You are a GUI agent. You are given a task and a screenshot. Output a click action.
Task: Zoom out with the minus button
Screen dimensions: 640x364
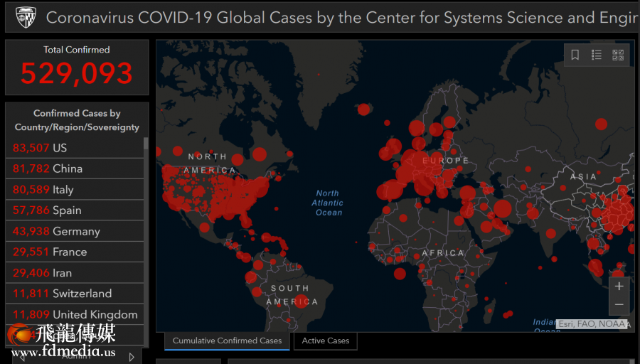(619, 304)
